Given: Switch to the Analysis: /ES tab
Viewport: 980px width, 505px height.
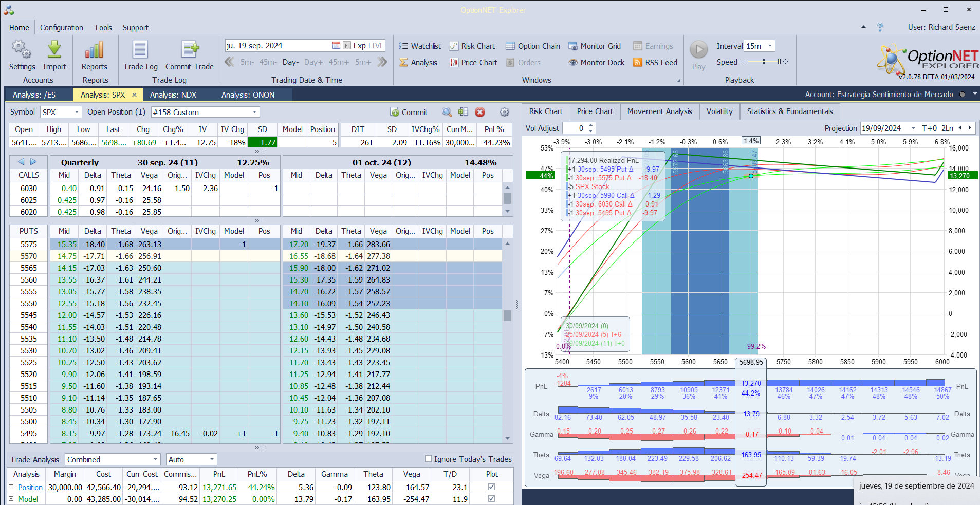Looking at the screenshot, I should (34, 95).
